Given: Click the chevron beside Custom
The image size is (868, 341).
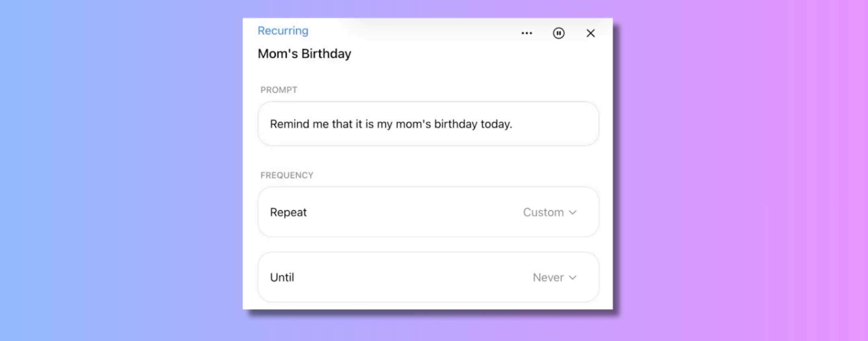Looking at the screenshot, I should 573,212.
